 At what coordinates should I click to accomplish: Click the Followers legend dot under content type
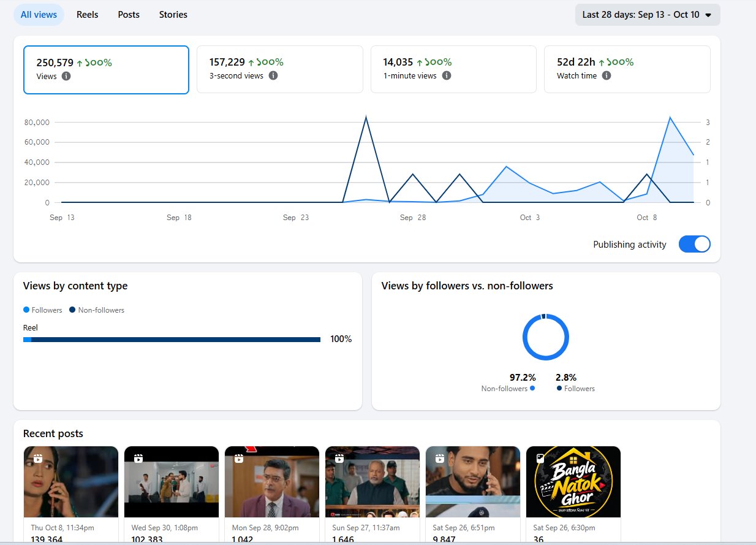(26, 310)
